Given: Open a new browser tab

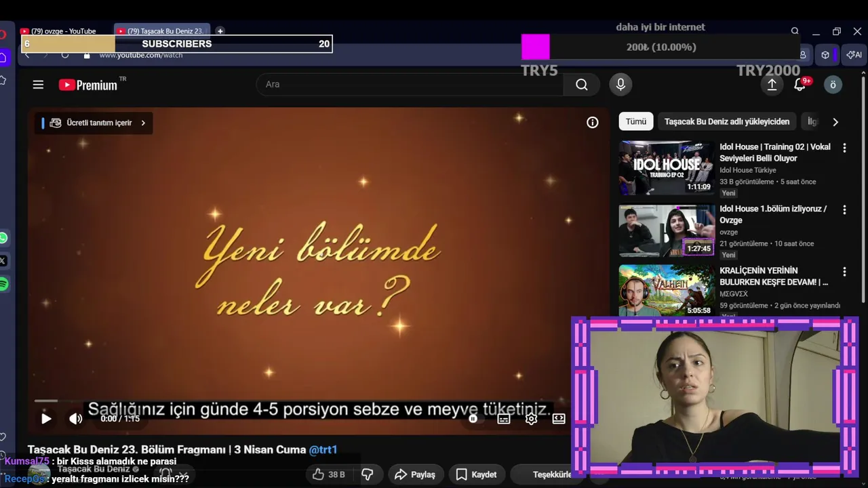Looking at the screenshot, I should click(x=220, y=31).
